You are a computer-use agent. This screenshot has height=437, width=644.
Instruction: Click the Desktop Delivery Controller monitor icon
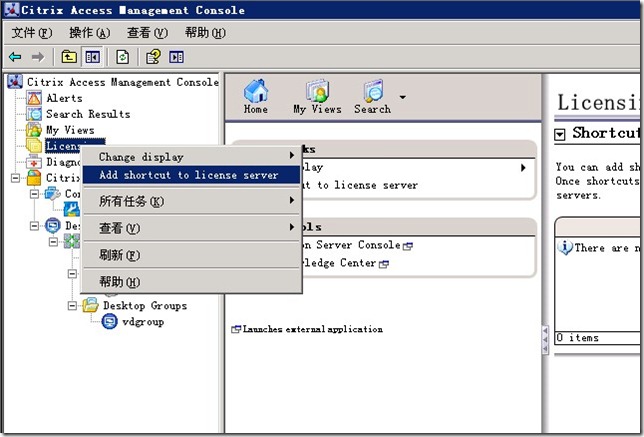click(x=53, y=225)
